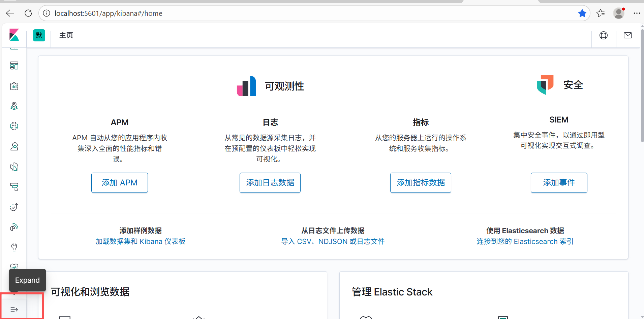The height and width of the screenshot is (319, 644).
Task: Open Dev Tools wrench icon in sidebar
Action: (14, 247)
